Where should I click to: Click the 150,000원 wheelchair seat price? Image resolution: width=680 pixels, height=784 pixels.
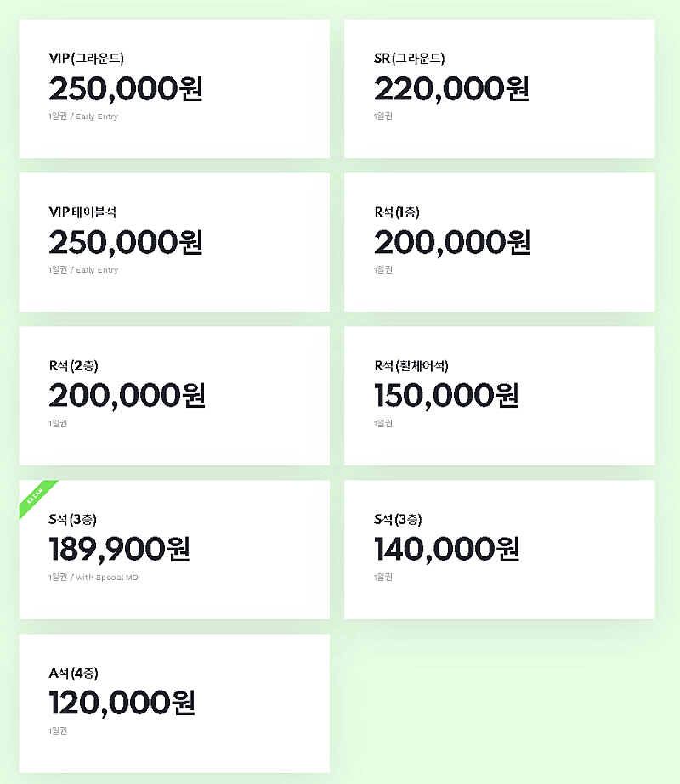447,396
